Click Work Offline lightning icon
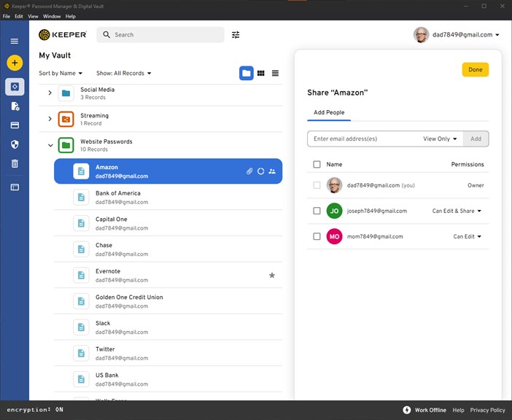This screenshot has height=420, width=512. click(406, 410)
